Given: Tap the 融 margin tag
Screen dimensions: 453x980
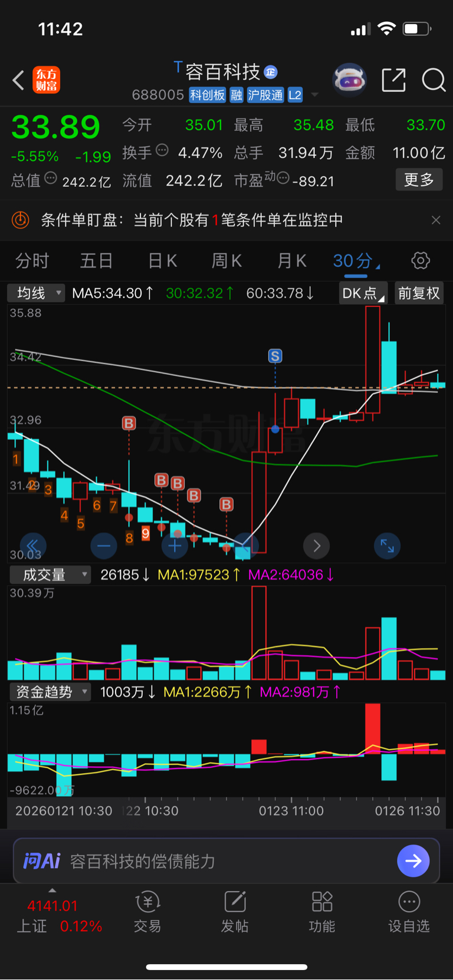Looking at the screenshot, I should (237, 95).
